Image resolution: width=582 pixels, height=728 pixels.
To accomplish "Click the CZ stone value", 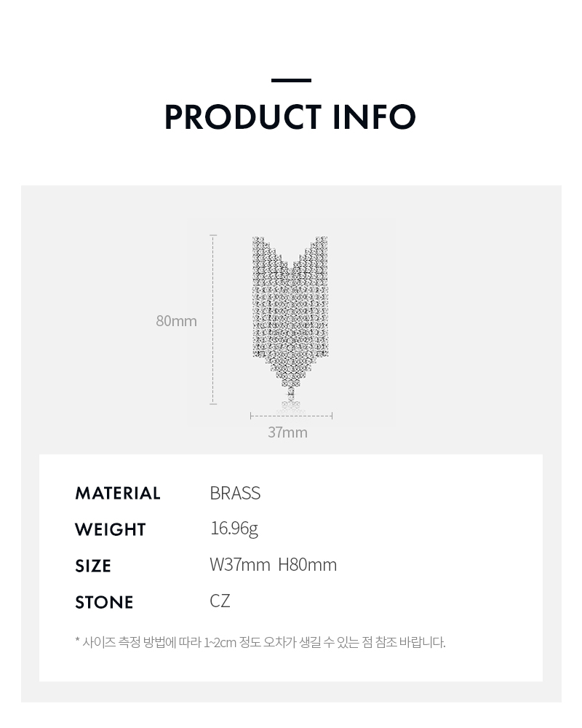I will coord(220,601).
